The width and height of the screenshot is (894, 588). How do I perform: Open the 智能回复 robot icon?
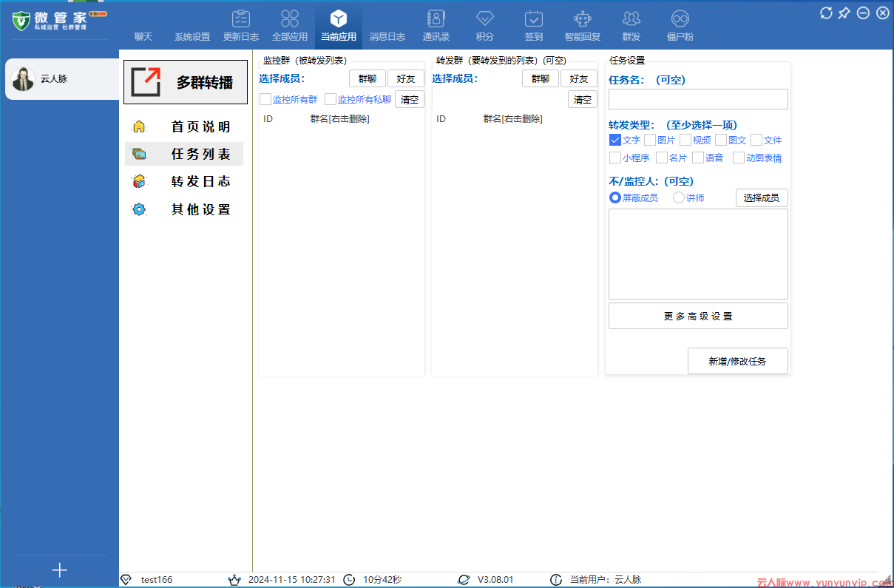tap(583, 20)
